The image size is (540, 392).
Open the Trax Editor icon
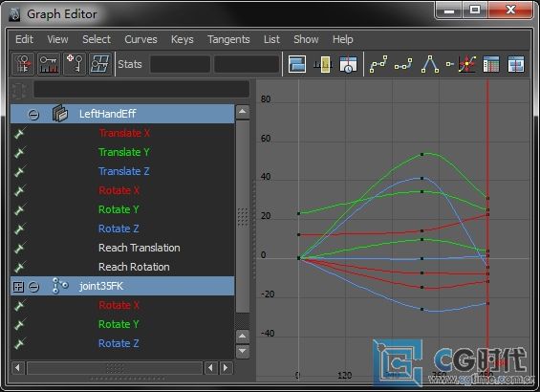click(x=516, y=64)
